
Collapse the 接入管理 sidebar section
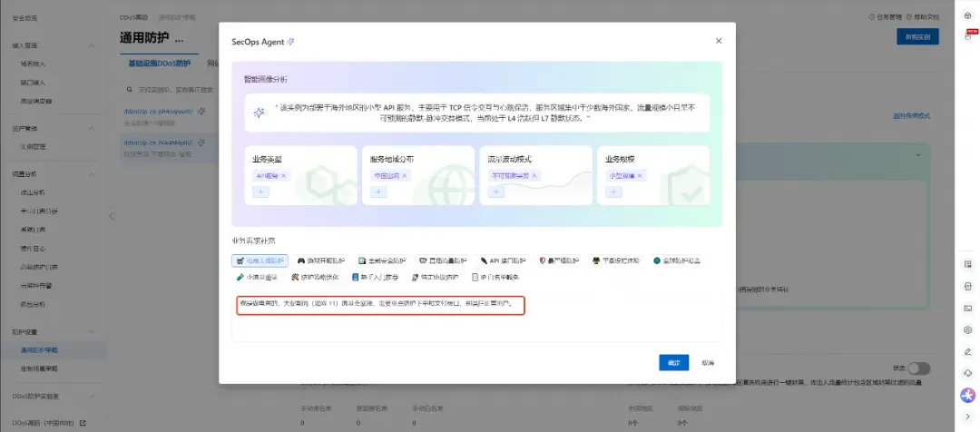coord(92,45)
